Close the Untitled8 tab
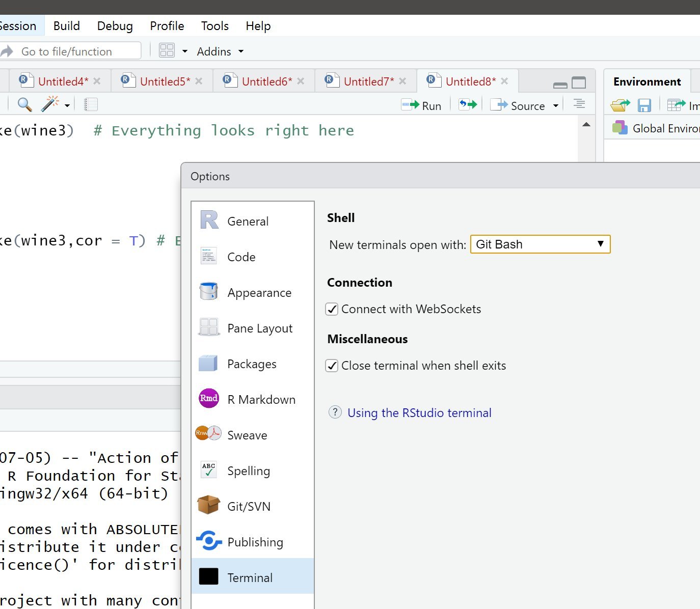Viewport: 700px width, 609px height. pyautogui.click(x=504, y=81)
